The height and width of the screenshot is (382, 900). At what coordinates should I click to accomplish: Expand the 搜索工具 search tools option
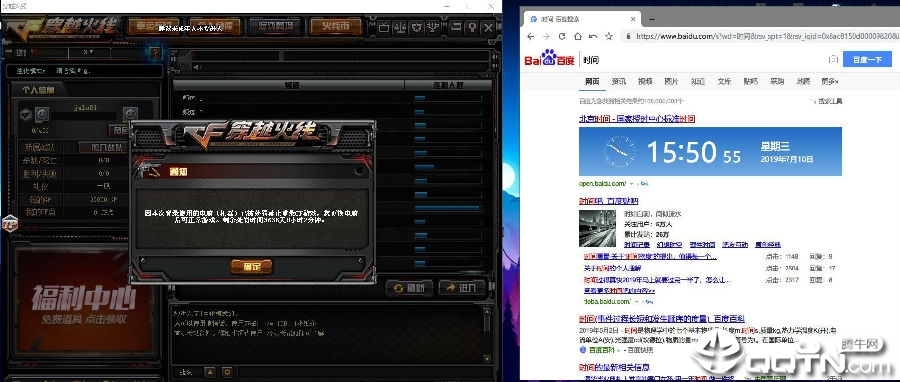[x=827, y=101]
